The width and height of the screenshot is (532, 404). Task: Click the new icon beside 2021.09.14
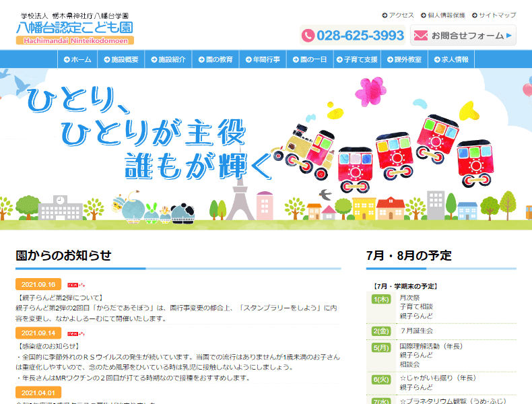click(75, 334)
